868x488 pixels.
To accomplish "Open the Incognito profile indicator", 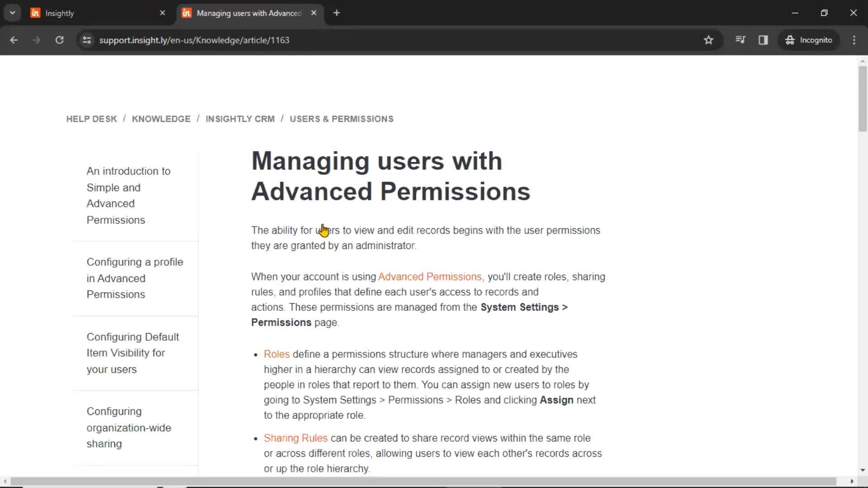I will (x=809, y=40).
